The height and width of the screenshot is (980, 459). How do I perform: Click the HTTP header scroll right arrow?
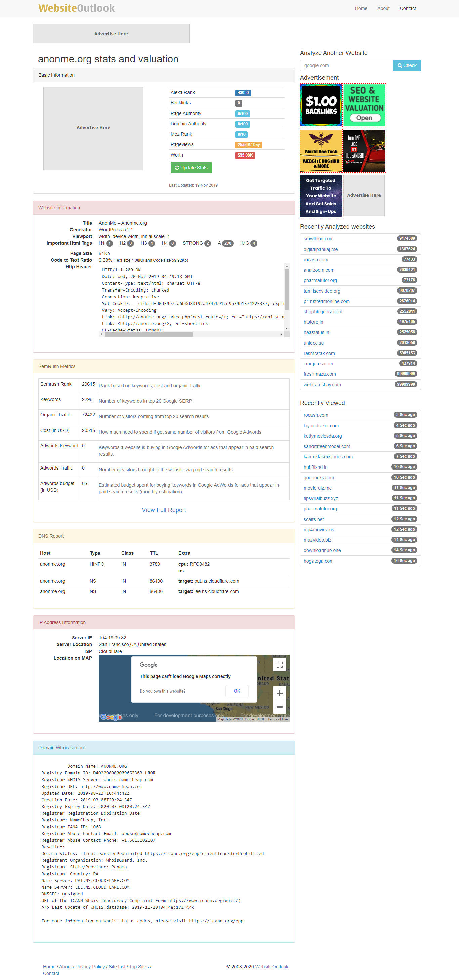pyautogui.click(x=281, y=334)
